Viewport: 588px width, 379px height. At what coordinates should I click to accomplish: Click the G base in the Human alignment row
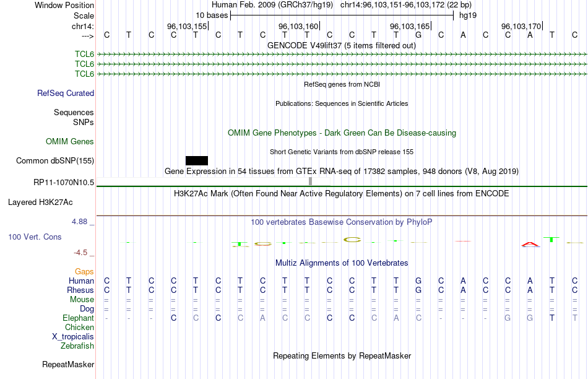point(418,281)
